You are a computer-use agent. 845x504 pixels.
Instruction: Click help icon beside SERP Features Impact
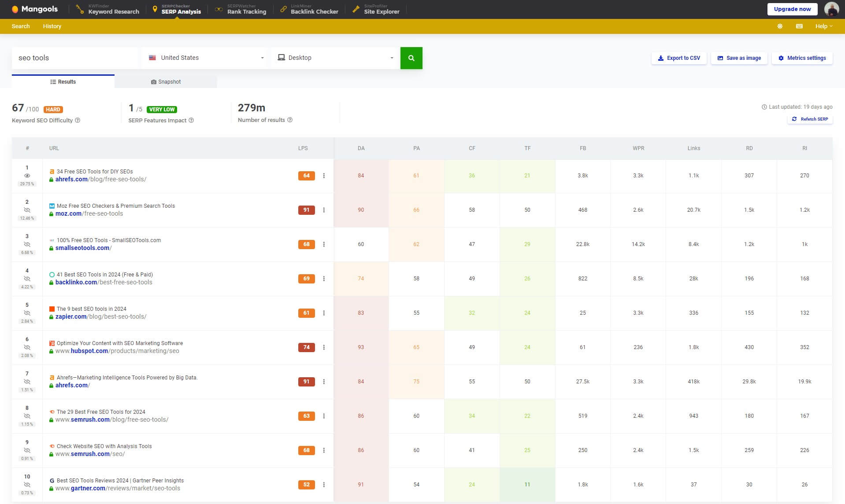(191, 120)
